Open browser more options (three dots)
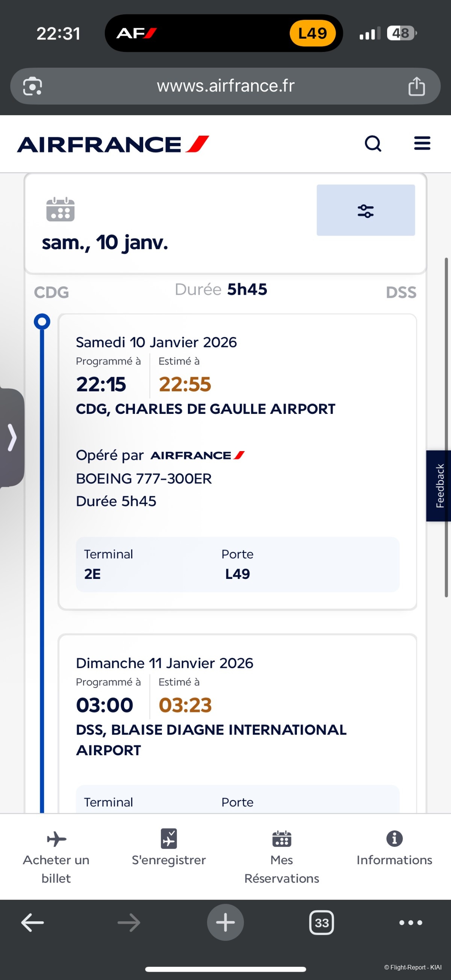The image size is (451, 980). (410, 922)
